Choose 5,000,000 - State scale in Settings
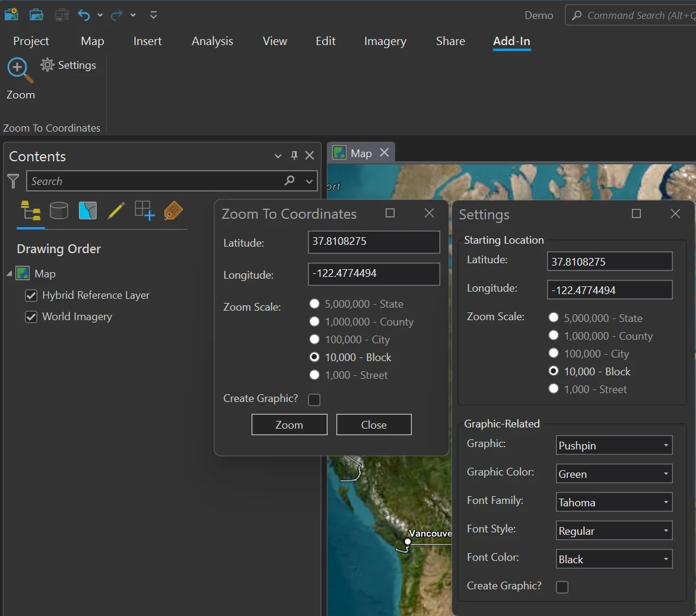The image size is (696, 616). [x=554, y=318]
